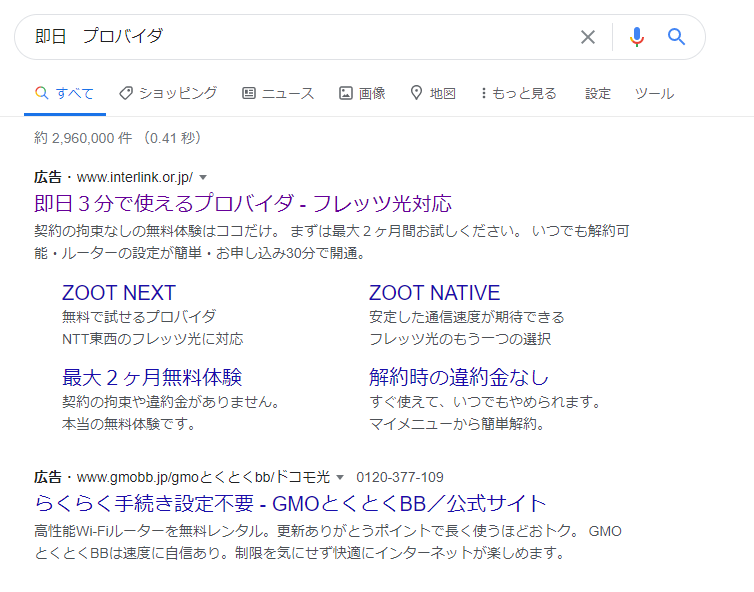Open the 解約時の違約金なし sitelink
Viewport: 754px width, 592px height.
click(459, 377)
